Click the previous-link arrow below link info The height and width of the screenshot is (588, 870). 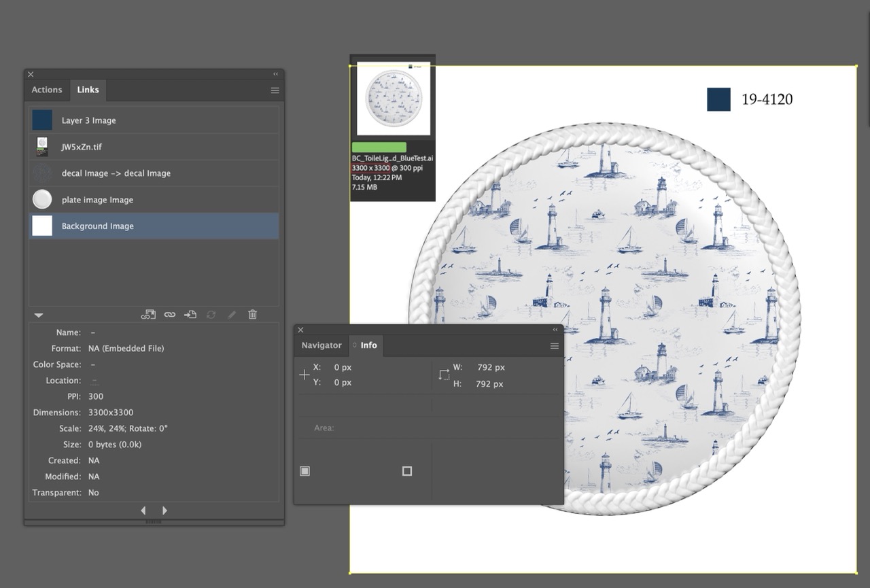[143, 510]
